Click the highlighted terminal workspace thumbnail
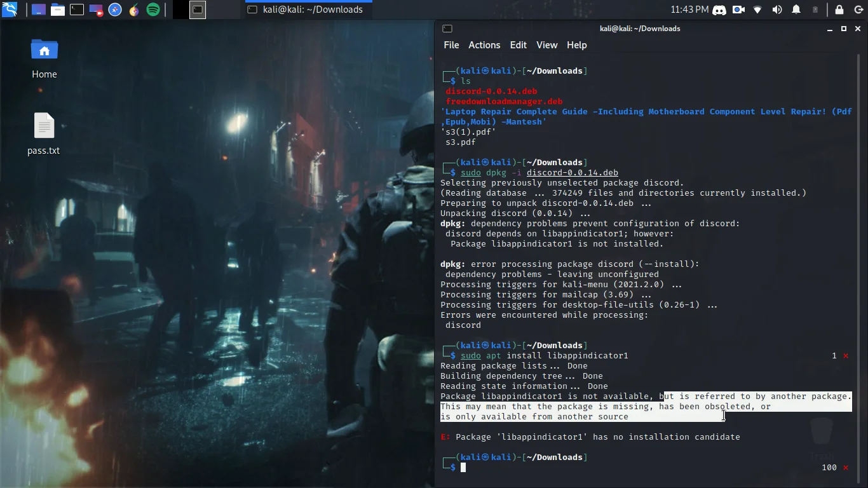Screen dimensions: 868x488 [198, 10]
